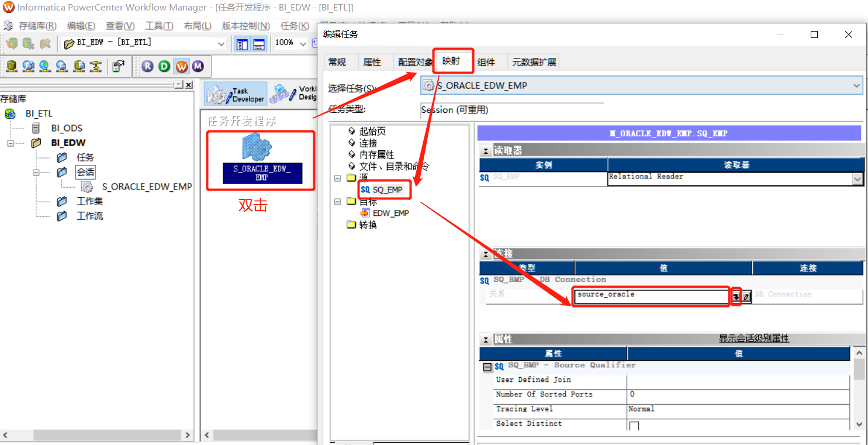Screen dimensions: 868x445
Task: Open the 任务(K) menu
Action: [x=295, y=26]
